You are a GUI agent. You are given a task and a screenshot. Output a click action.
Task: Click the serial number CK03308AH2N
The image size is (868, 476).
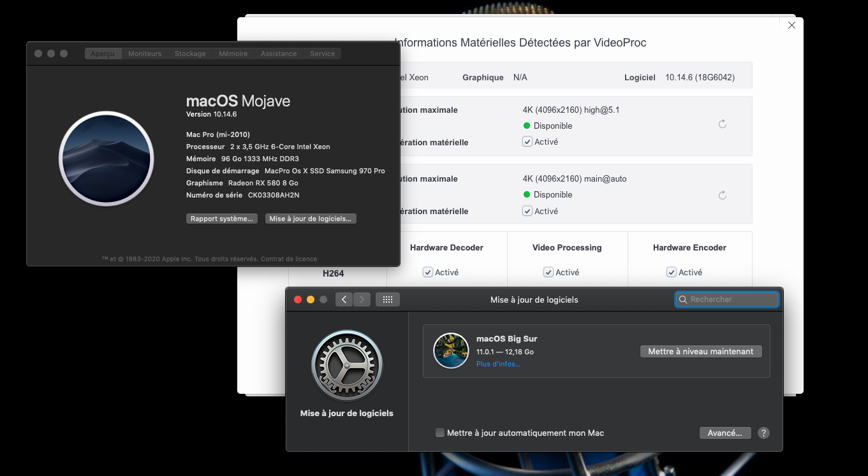click(274, 195)
